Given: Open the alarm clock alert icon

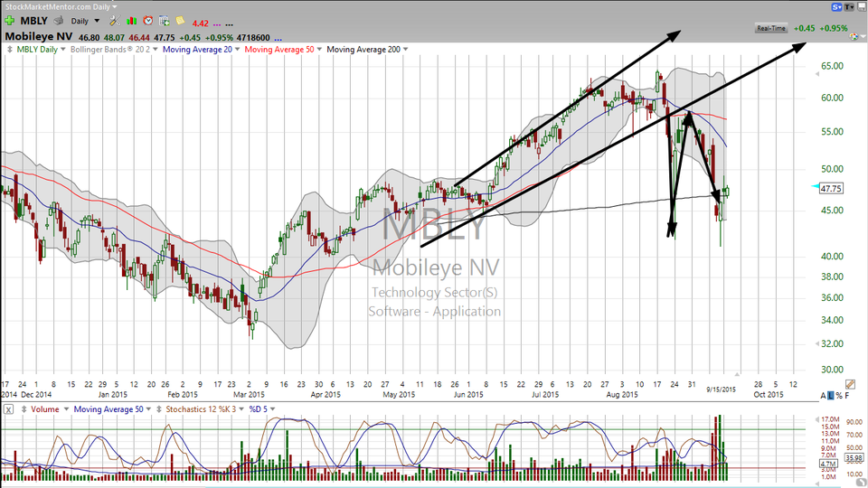Looking at the screenshot, I should (x=147, y=21).
